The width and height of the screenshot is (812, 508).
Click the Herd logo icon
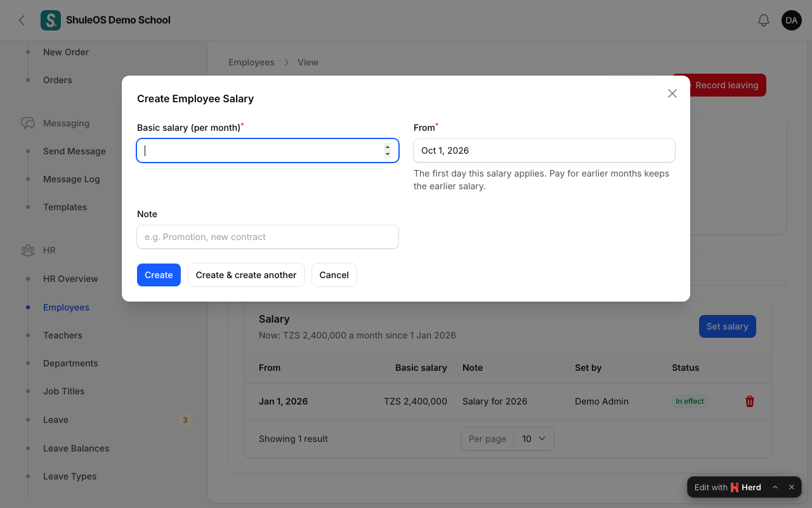[735, 488]
